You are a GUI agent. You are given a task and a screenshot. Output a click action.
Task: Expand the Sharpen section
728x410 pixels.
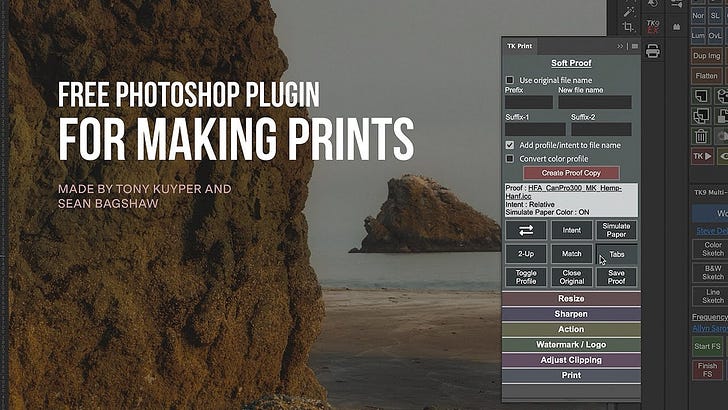coord(571,314)
